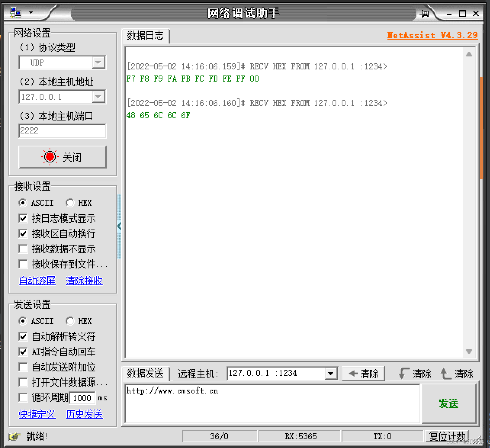Switch to the '数据发送' tab
Screen dimensions: 490x448
[145, 373]
